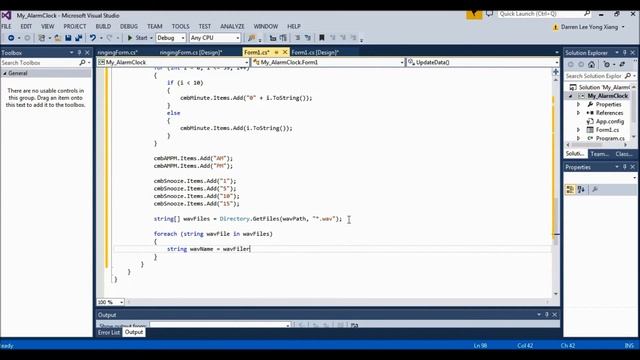Close the Form1.cs* editor tab
This screenshot has height=360, width=640.
click(285, 52)
